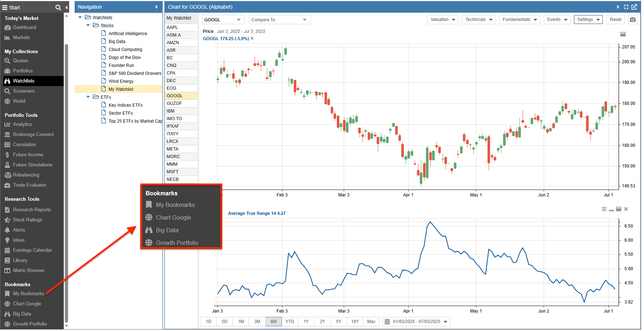Expand the Technicals dropdown
Viewport: 644px width, 331px height.
click(479, 20)
